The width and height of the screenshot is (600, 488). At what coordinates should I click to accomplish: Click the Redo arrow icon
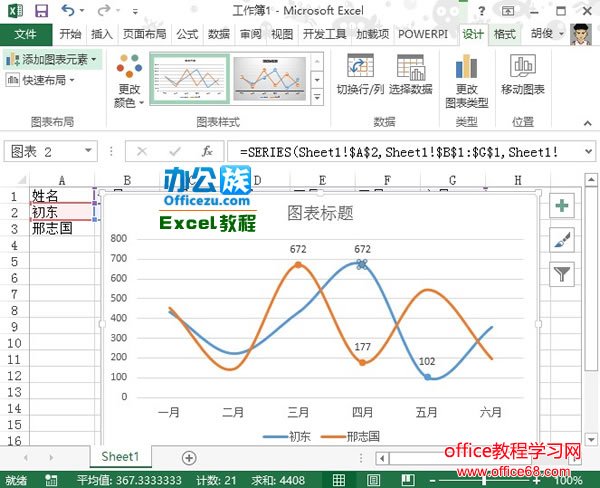click(x=103, y=10)
